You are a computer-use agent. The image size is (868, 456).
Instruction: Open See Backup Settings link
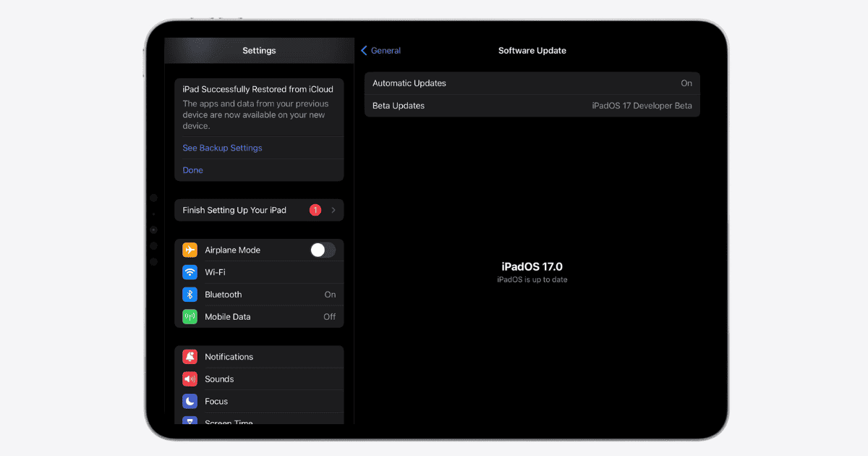[222, 148]
